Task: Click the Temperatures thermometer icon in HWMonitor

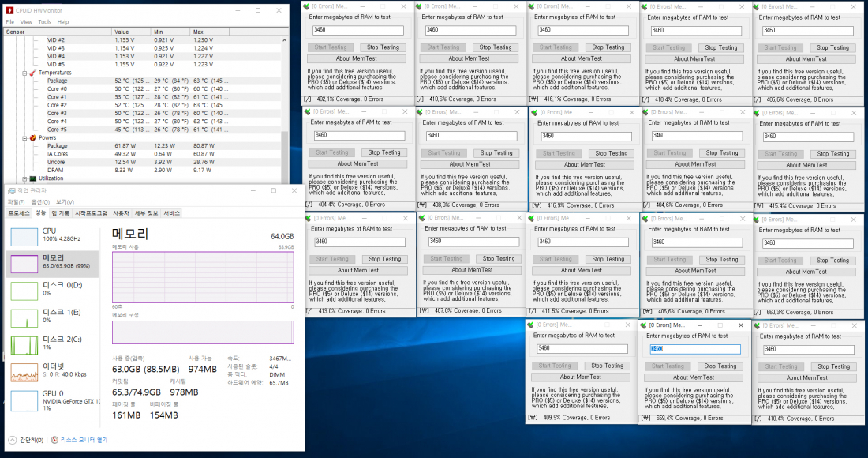Action: tap(32, 73)
